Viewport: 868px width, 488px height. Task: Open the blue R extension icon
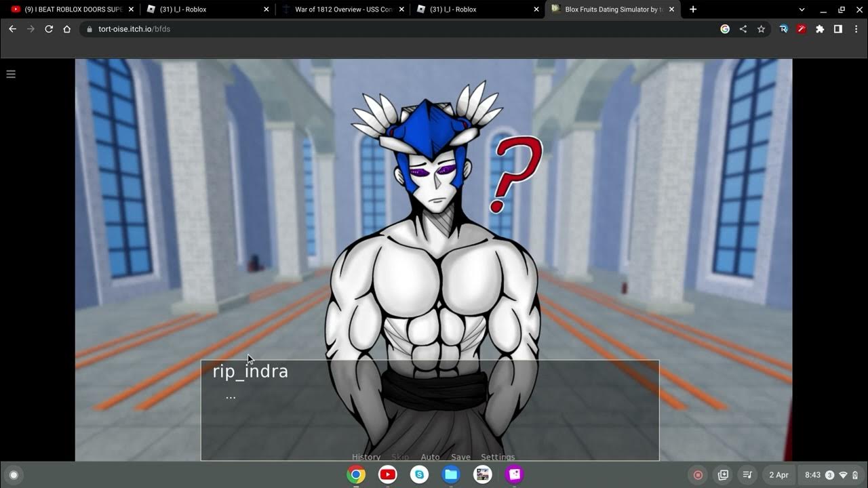pos(784,29)
